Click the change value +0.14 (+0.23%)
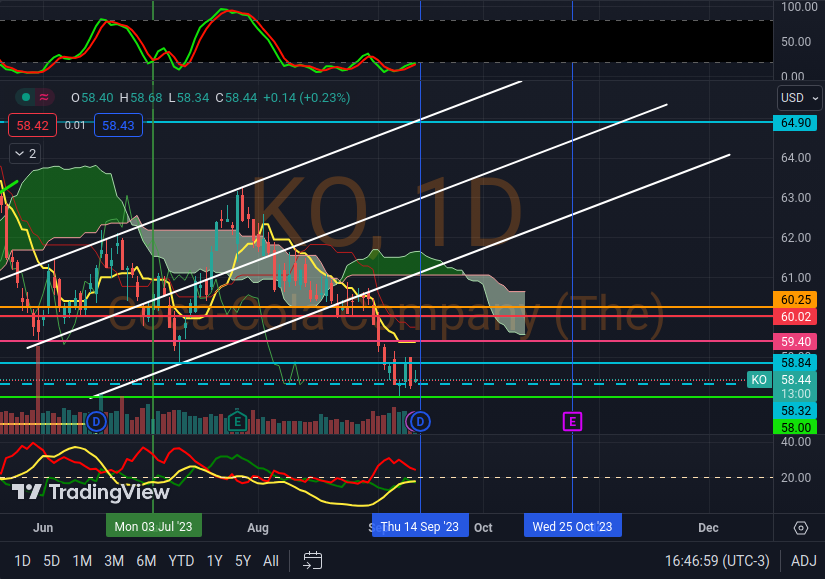Viewport: 825px width, 579px height. (x=306, y=98)
